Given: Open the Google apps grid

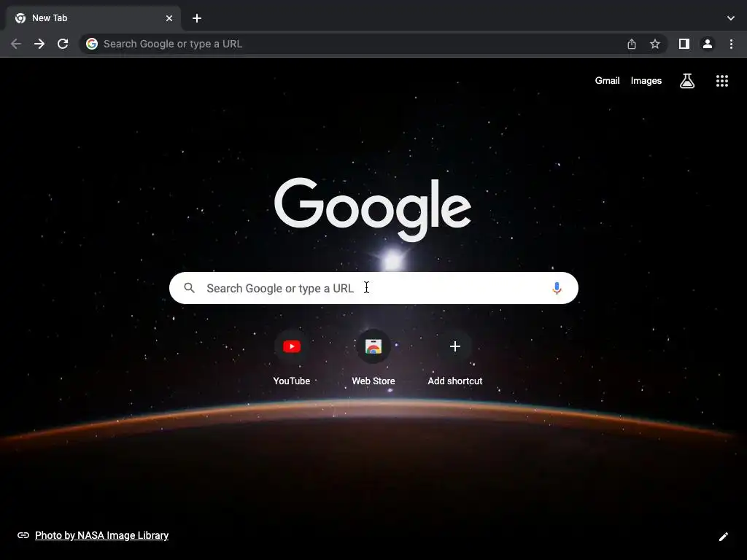Looking at the screenshot, I should pyautogui.click(x=722, y=81).
